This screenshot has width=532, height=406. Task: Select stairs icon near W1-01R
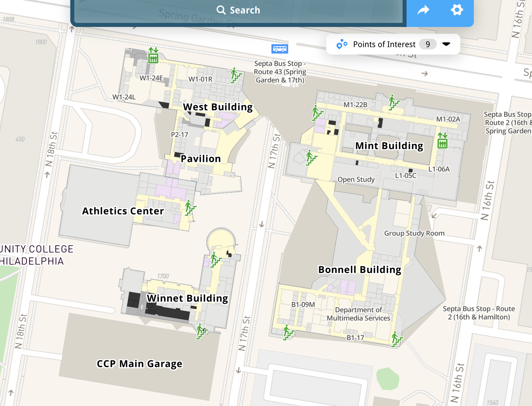point(235,75)
